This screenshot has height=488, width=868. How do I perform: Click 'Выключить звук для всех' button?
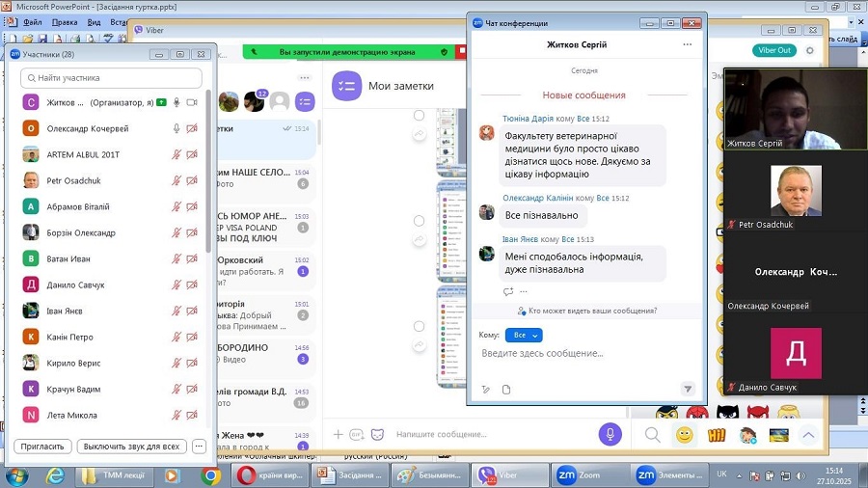(131, 447)
